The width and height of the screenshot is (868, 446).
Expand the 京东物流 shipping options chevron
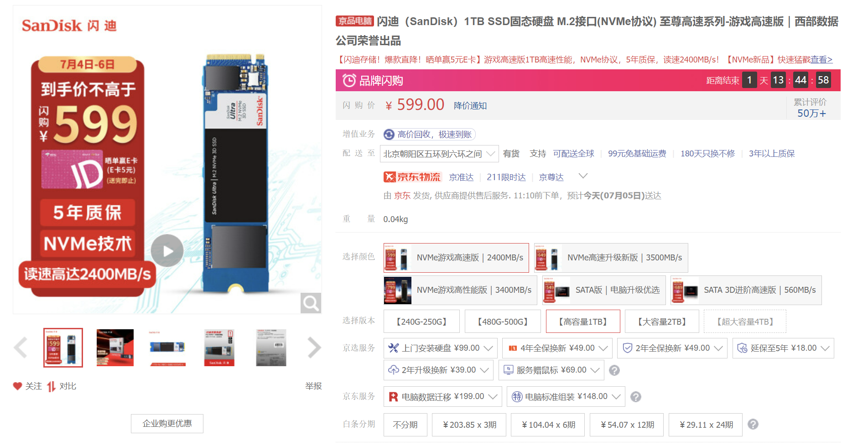[x=582, y=176]
